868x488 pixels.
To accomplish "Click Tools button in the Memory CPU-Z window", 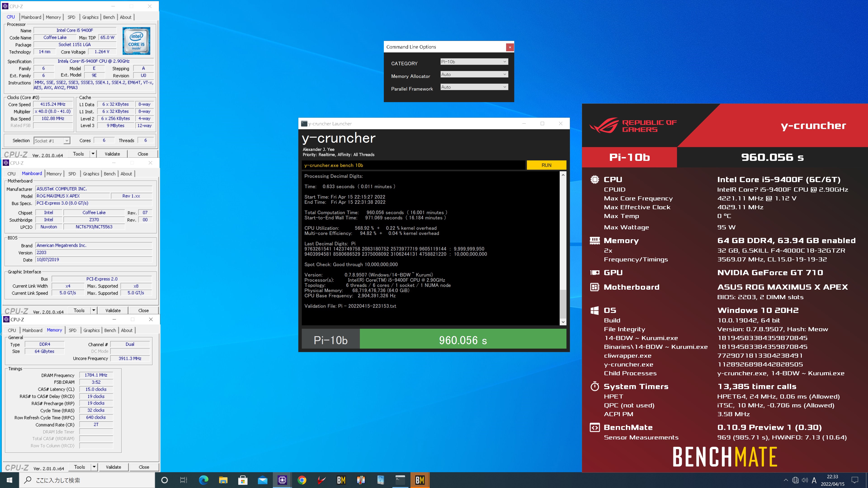I will pos(80,467).
